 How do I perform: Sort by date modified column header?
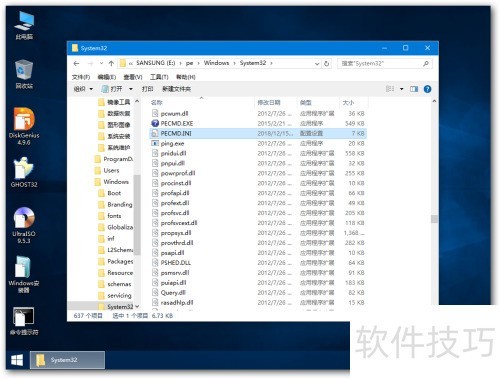[275, 102]
